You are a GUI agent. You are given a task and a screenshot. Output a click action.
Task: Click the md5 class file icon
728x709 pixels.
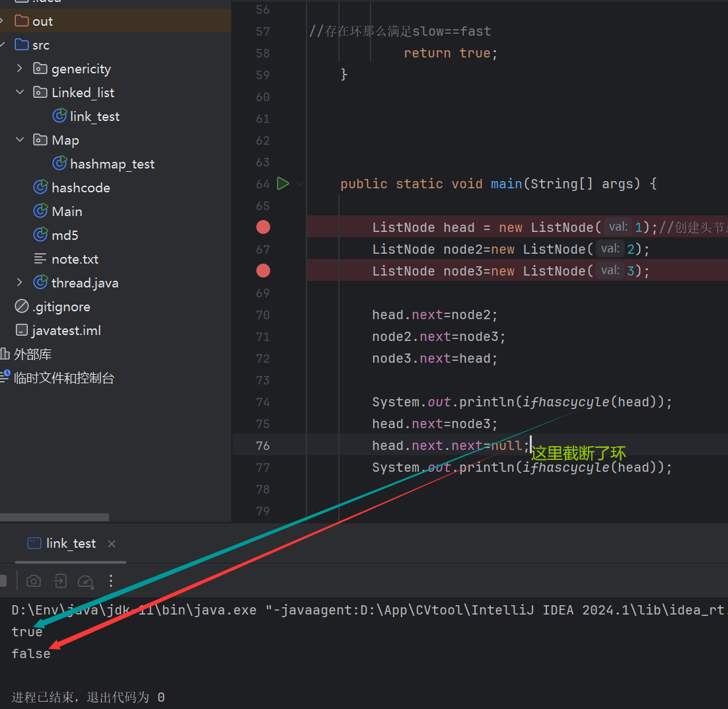pos(41,235)
